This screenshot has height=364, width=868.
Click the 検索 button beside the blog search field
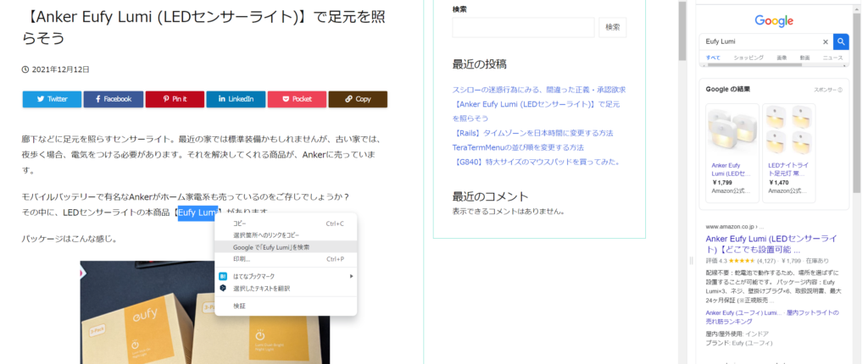(x=613, y=27)
